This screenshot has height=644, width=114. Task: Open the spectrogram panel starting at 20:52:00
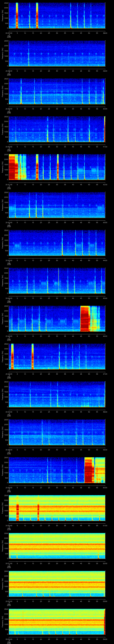coord(57,584)
